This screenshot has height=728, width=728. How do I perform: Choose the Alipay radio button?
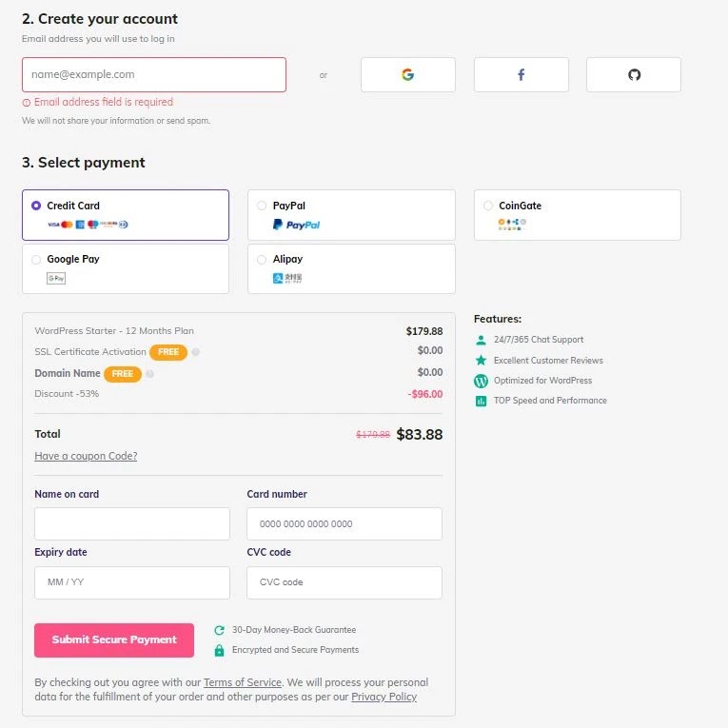pos(262,259)
